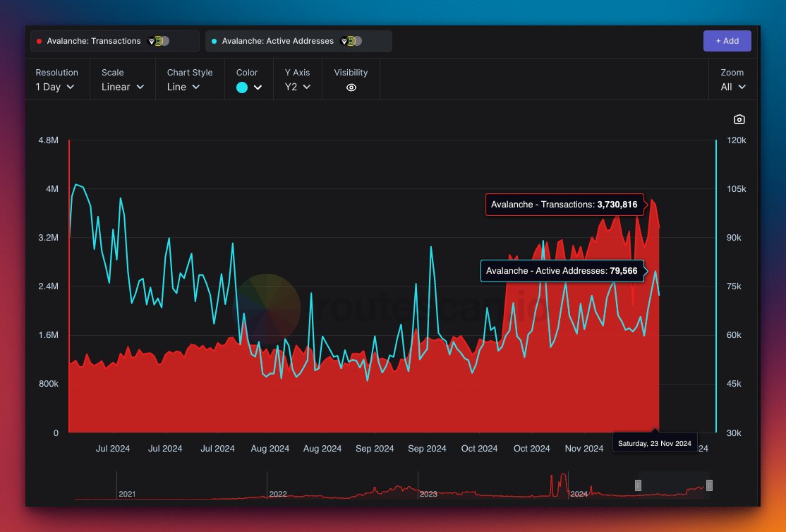Take chart snapshot with camera icon
This screenshot has width=786, height=532.
pyautogui.click(x=739, y=119)
